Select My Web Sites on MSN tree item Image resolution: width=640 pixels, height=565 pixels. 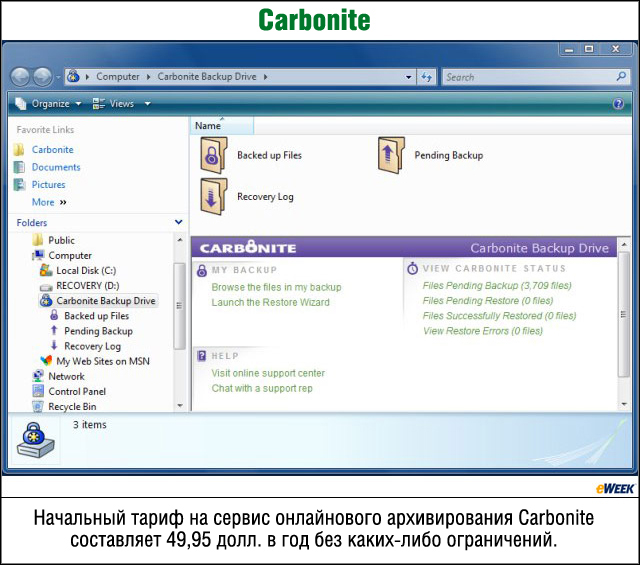(103, 361)
